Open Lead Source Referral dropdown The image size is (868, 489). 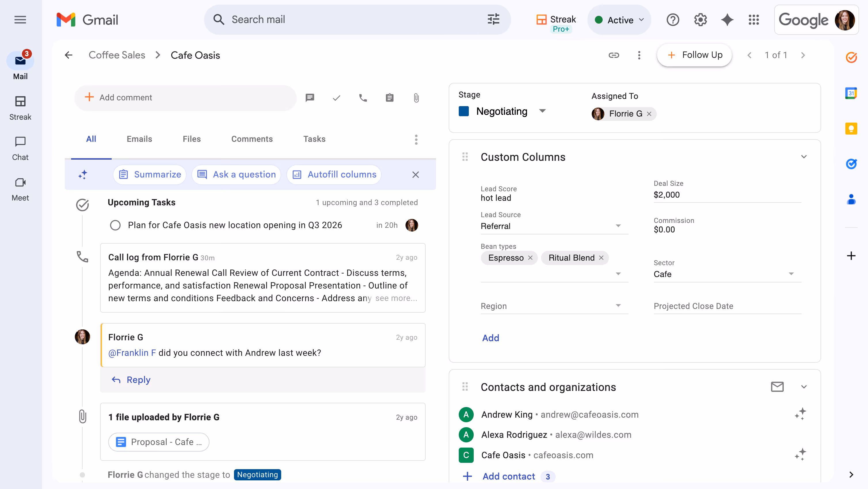554,226
